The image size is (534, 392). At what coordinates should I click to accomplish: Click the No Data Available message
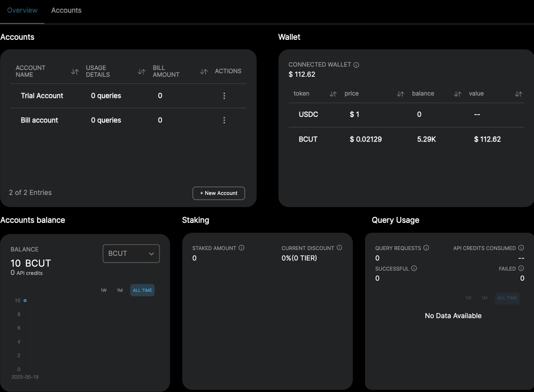[x=453, y=316]
